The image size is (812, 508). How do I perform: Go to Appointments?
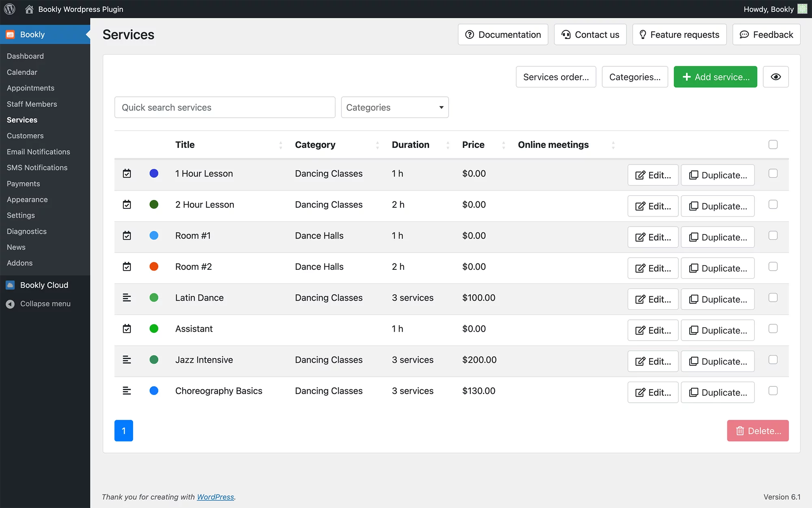pyautogui.click(x=30, y=88)
